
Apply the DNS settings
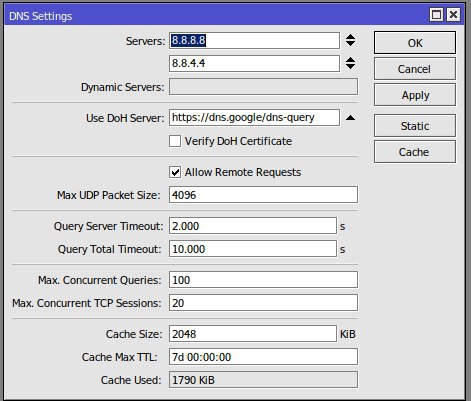(x=415, y=95)
